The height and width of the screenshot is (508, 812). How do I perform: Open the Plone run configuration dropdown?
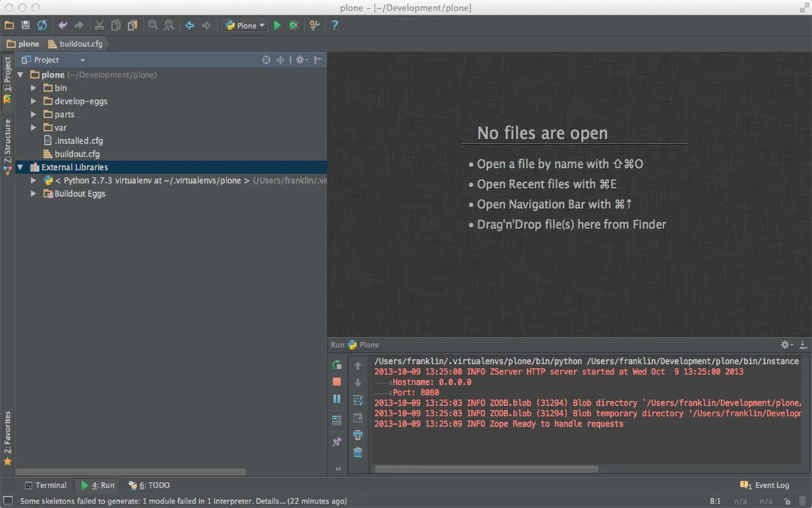coord(244,25)
